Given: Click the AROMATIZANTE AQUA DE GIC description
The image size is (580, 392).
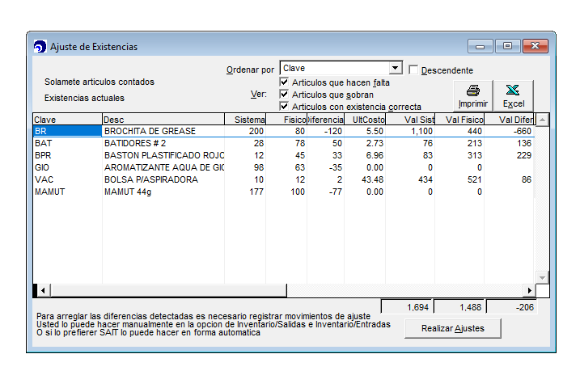Looking at the screenshot, I should [164, 167].
